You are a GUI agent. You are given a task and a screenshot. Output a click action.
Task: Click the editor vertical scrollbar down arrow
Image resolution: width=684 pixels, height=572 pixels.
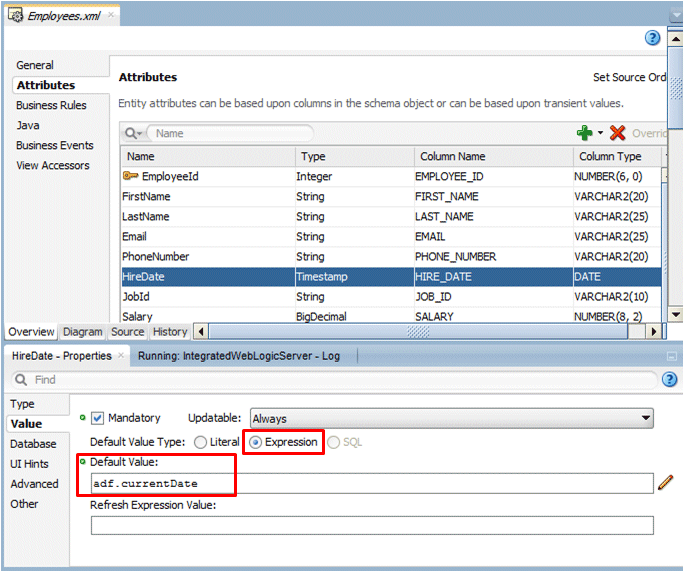point(675,314)
